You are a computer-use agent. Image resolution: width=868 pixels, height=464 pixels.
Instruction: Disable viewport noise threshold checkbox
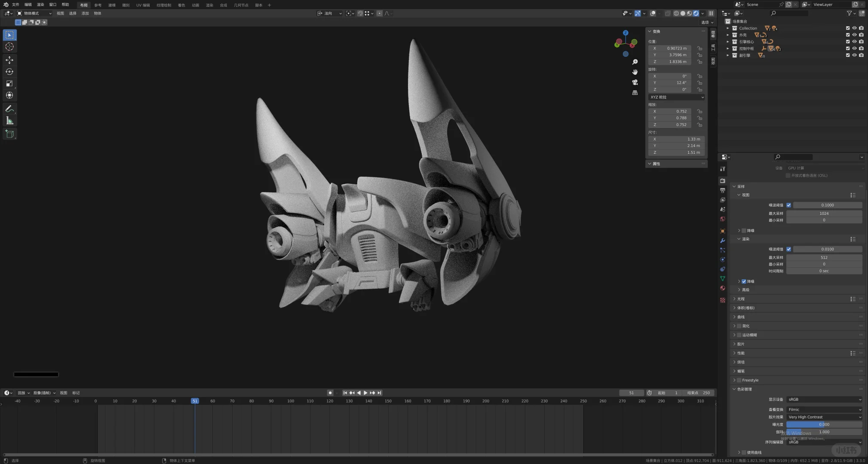pyautogui.click(x=788, y=205)
